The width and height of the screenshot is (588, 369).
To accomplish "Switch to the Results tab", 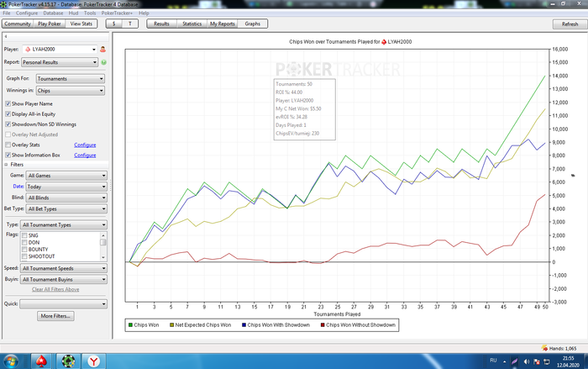I will pyautogui.click(x=161, y=24).
